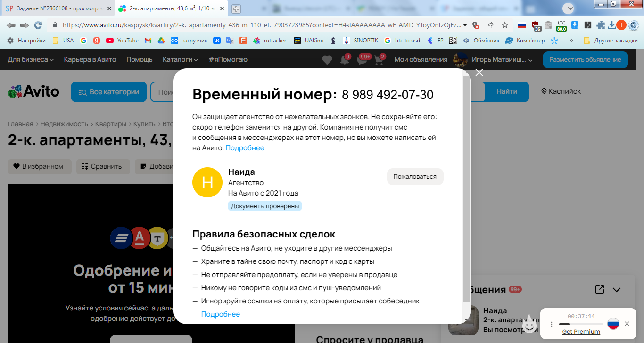644x343 pixels.
Task: Open the YouTube bookmark
Action: [x=123, y=41]
